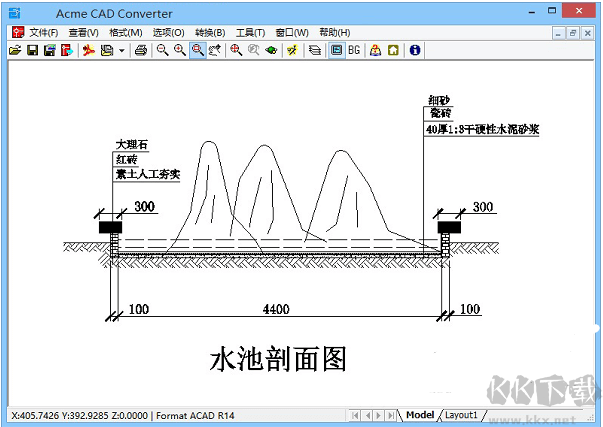Click the Acme CAD Converter title bar icon
Screen dimensions: 603x427
click(14, 13)
